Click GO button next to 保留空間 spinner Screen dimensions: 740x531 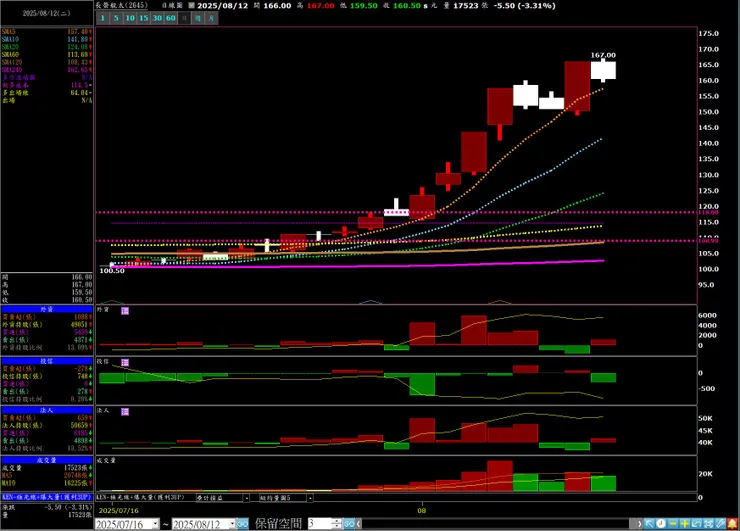click(349, 524)
